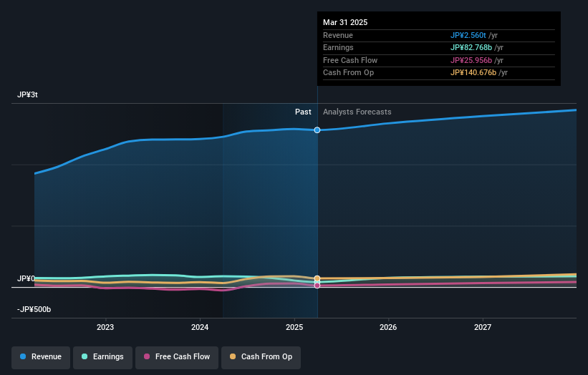
Task: Click the Earnings row label in tooltip
Action: [338, 47]
